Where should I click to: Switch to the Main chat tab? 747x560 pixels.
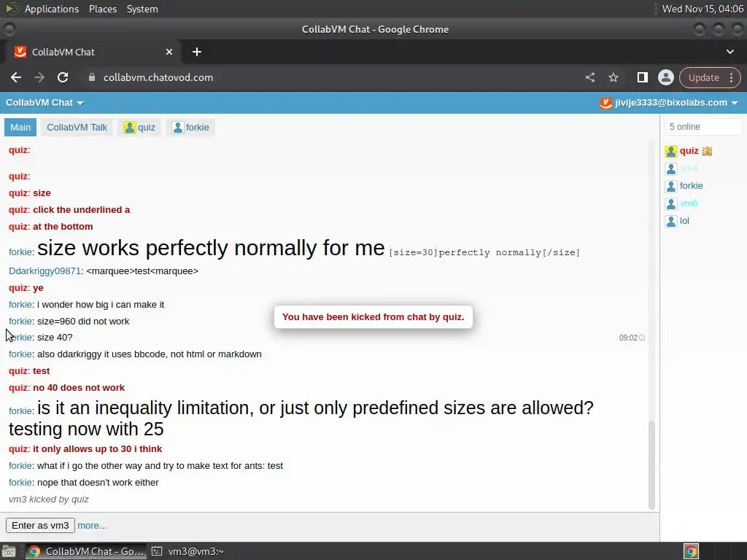tap(20, 127)
